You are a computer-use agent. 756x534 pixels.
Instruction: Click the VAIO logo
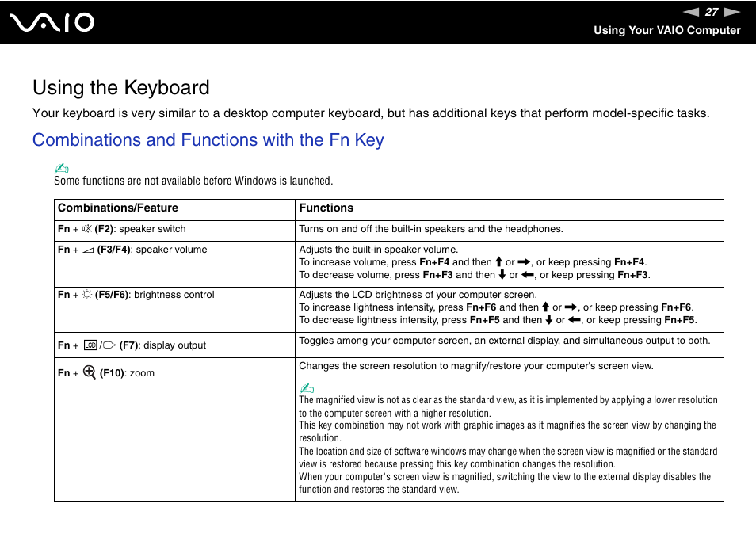click(x=52, y=23)
